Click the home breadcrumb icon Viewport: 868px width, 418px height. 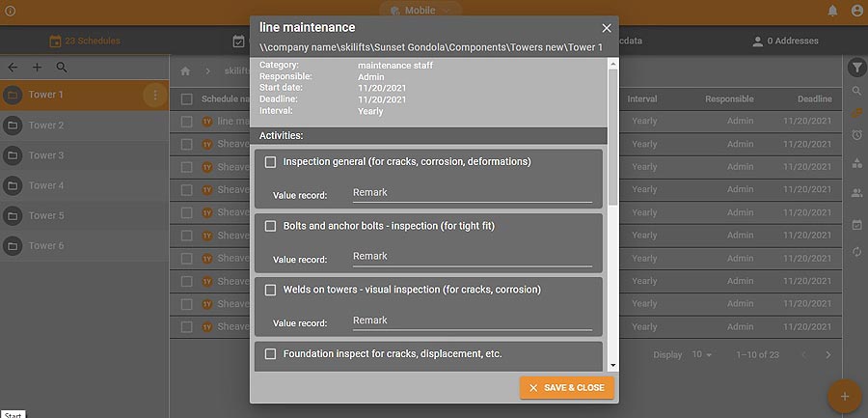(x=186, y=70)
